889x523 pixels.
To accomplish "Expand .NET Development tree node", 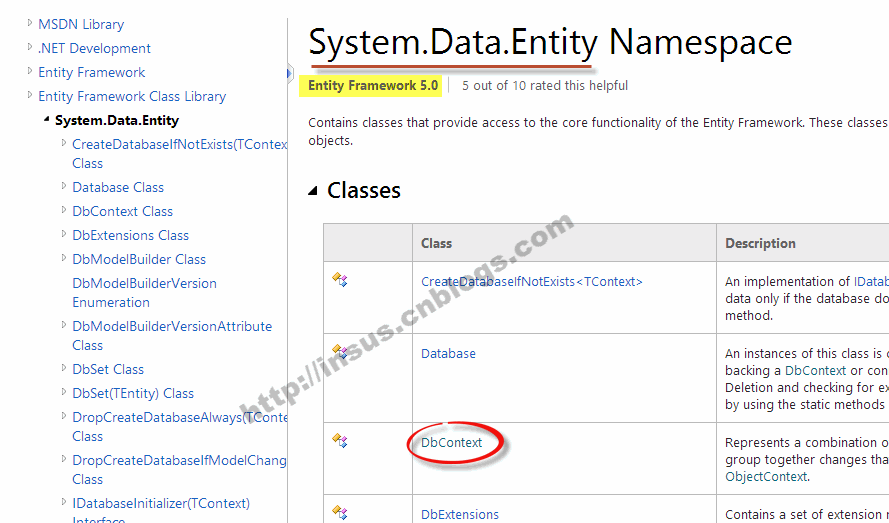I will (30, 47).
